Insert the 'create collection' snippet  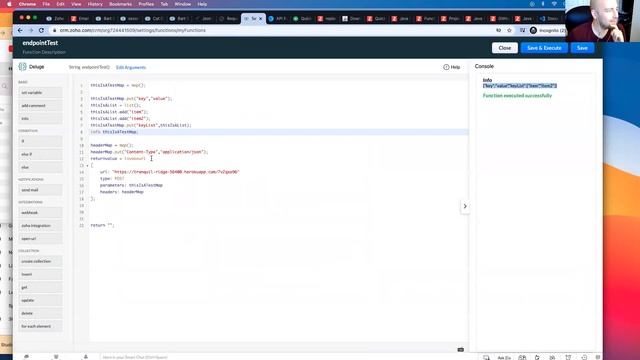pyautogui.click(x=40, y=261)
